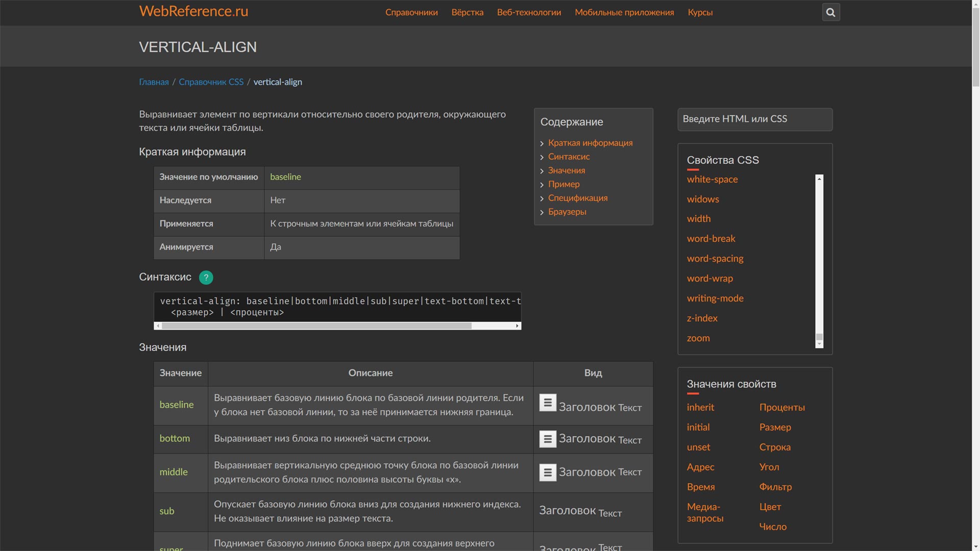
Task: Click the right arrow of the syntax code scrollbar
Action: [x=517, y=325]
